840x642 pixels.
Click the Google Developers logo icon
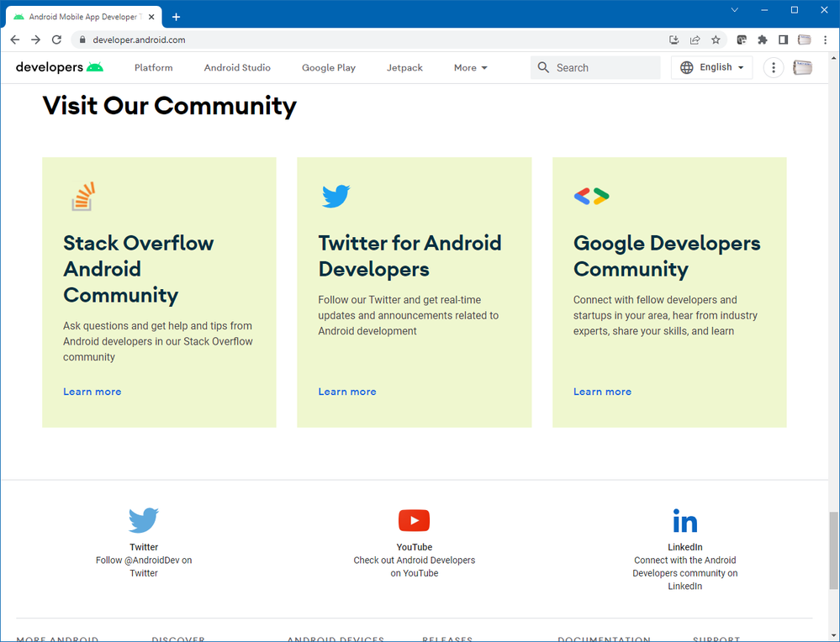tap(591, 197)
